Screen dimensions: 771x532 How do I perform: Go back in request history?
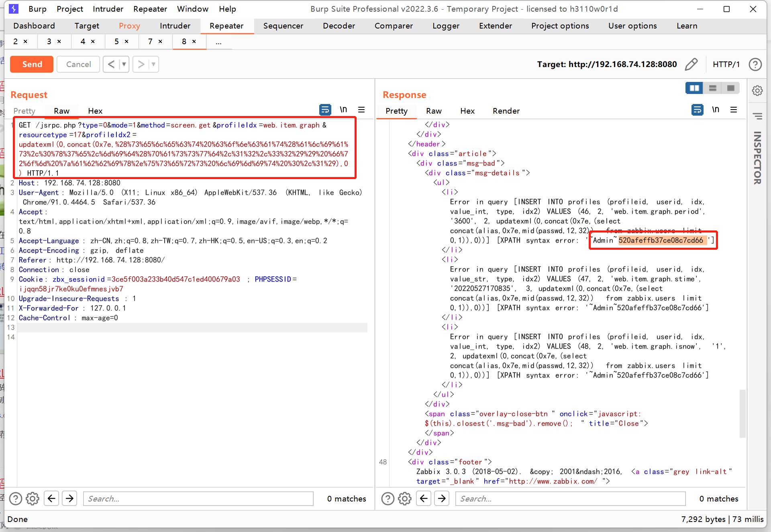[111, 64]
